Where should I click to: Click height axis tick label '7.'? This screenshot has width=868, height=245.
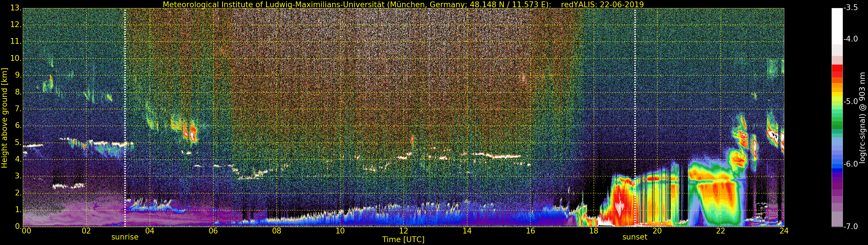(x=18, y=109)
